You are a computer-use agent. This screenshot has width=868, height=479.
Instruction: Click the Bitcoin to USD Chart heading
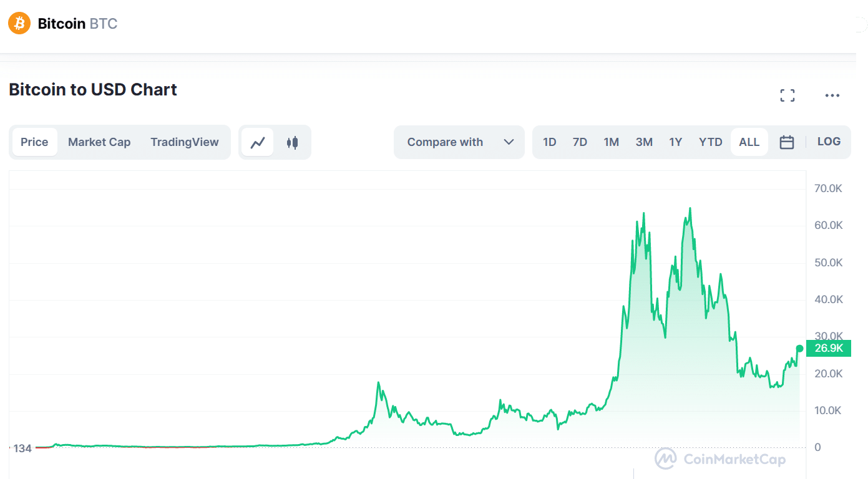click(93, 90)
